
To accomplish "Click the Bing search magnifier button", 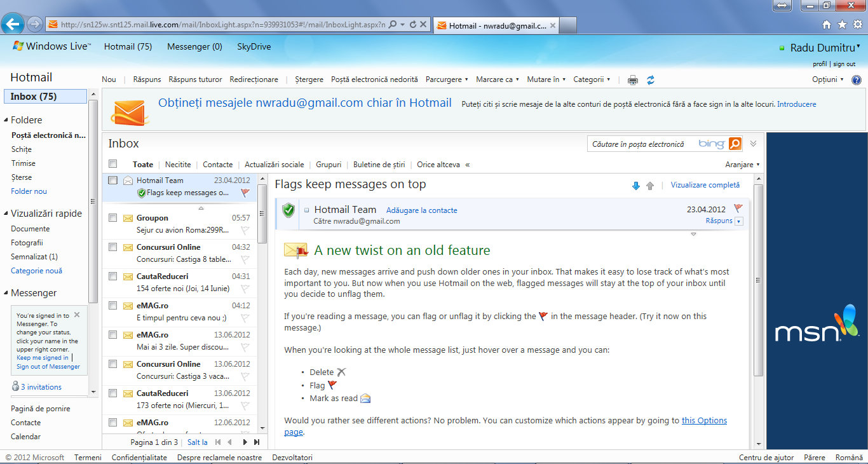I will [x=735, y=144].
